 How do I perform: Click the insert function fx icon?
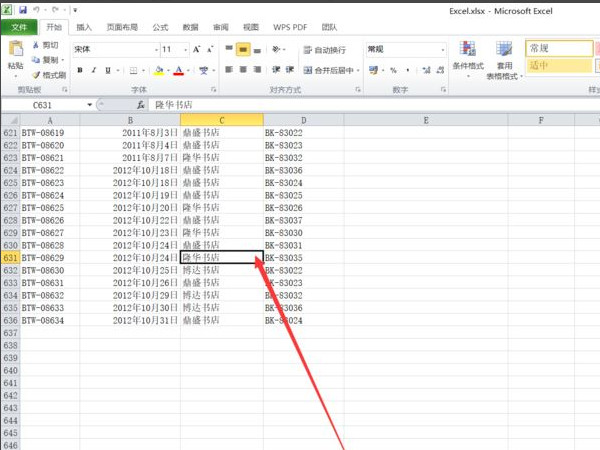click(x=140, y=105)
